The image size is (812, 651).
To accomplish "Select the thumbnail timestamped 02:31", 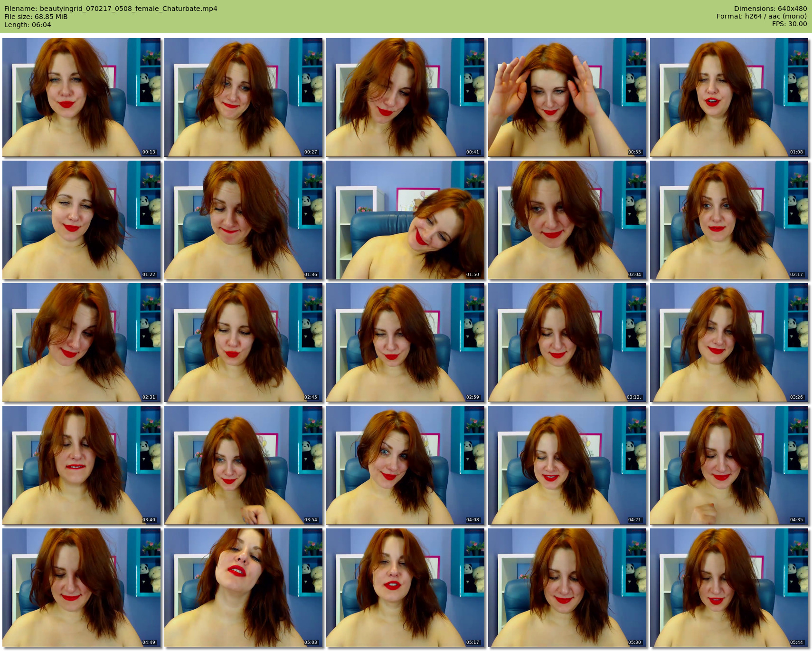I will click(x=82, y=343).
